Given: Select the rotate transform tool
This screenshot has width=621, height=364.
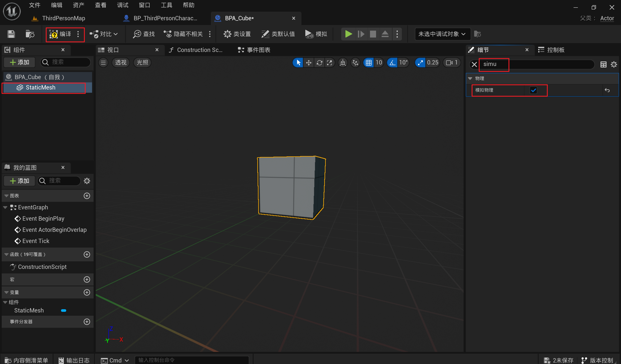Looking at the screenshot, I should point(319,63).
